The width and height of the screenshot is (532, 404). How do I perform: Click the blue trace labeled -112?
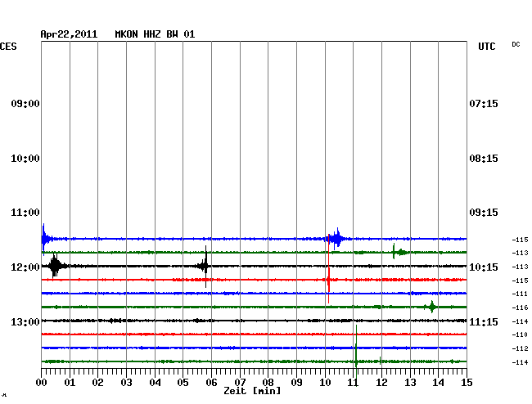[x=254, y=348]
